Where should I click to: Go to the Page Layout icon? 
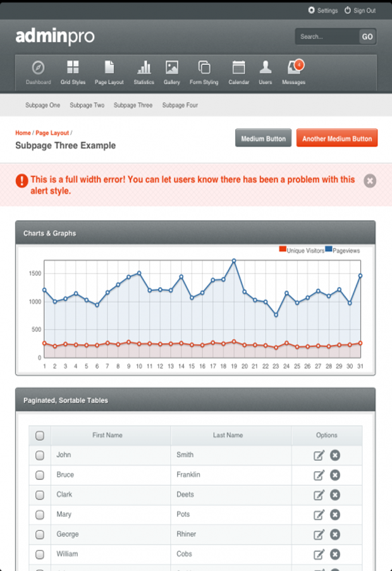point(109,68)
